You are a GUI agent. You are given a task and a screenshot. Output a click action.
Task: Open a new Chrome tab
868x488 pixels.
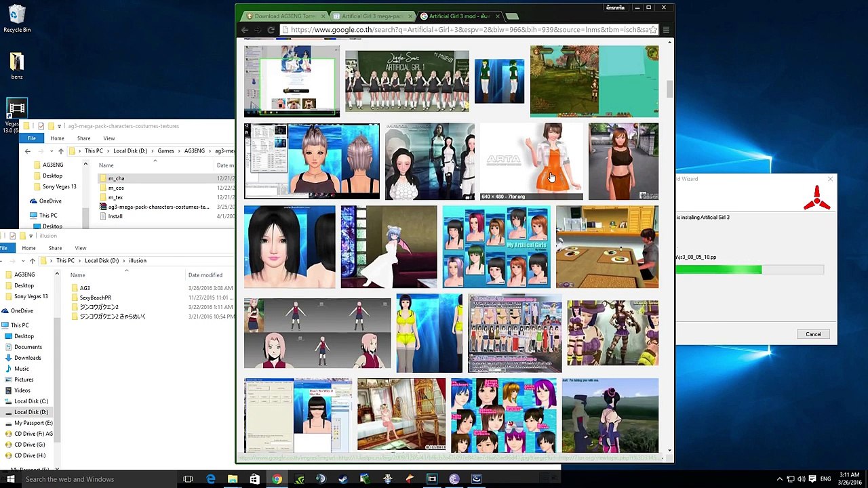pyautogui.click(x=512, y=16)
